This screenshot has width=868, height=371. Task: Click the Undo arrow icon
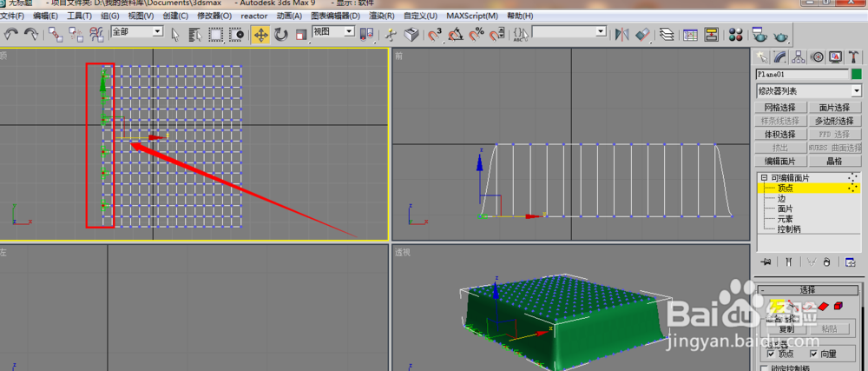tap(10, 35)
